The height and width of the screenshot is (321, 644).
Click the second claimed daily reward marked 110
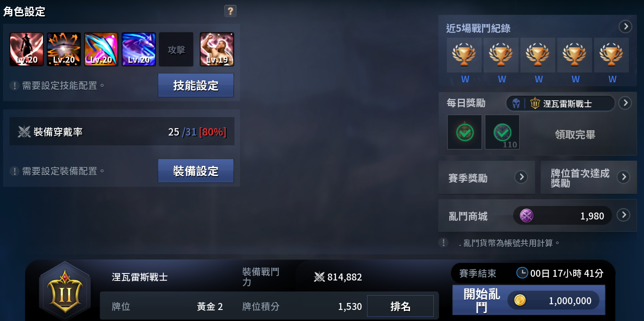pyautogui.click(x=502, y=132)
